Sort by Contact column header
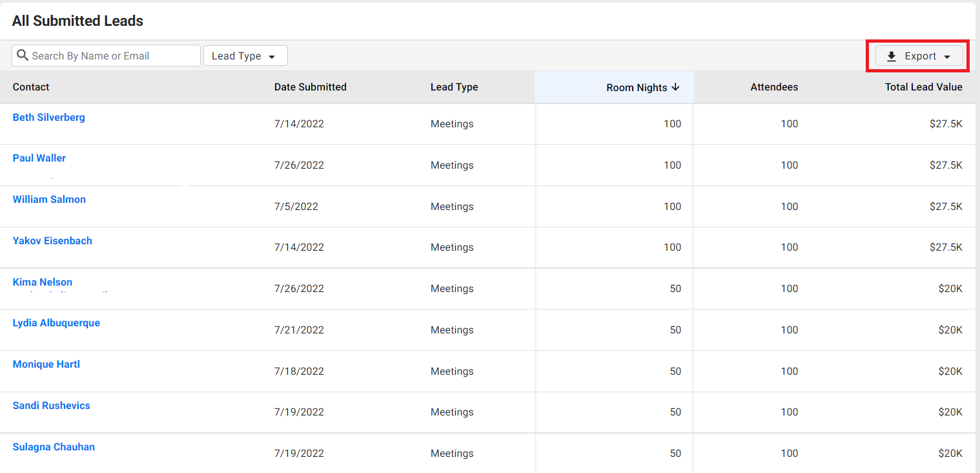Screen dimensions: 980x473 31,87
